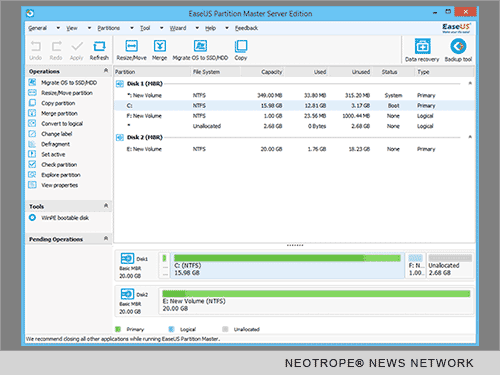Image resolution: width=500 pixels, height=375 pixels.
Task: Open the General menu
Action: (37, 28)
